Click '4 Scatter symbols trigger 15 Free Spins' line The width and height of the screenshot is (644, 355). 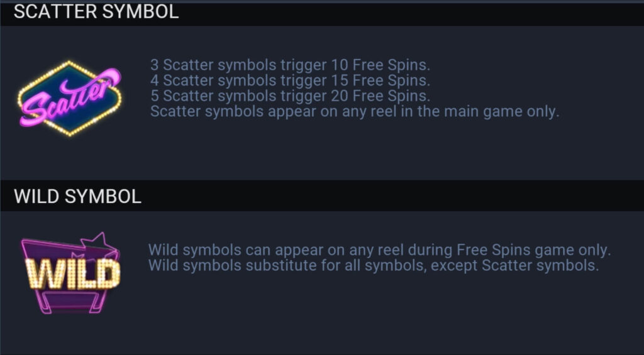pos(290,80)
